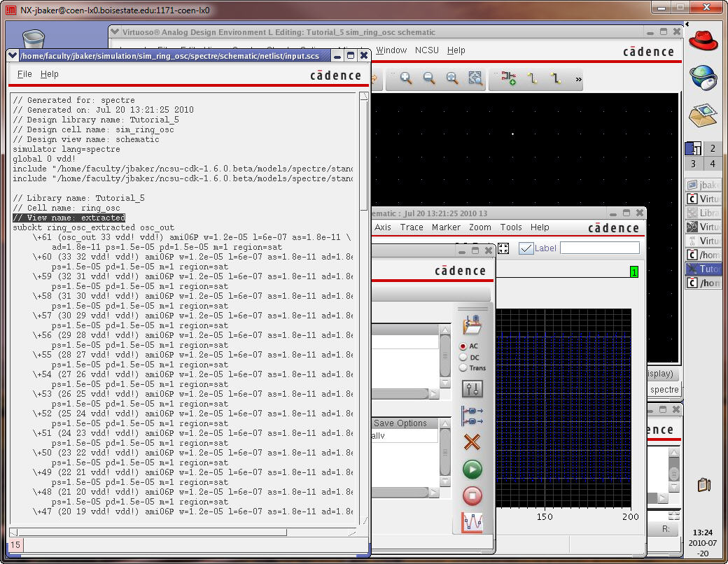728x564 pixels.
Task: Open the NCSU menu
Action: [426, 50]
